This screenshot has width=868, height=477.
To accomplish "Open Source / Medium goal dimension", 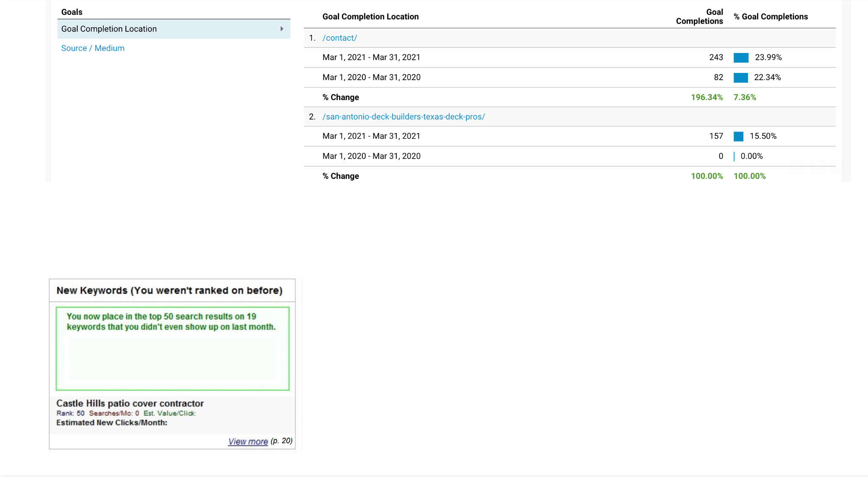I will [93, 48].
